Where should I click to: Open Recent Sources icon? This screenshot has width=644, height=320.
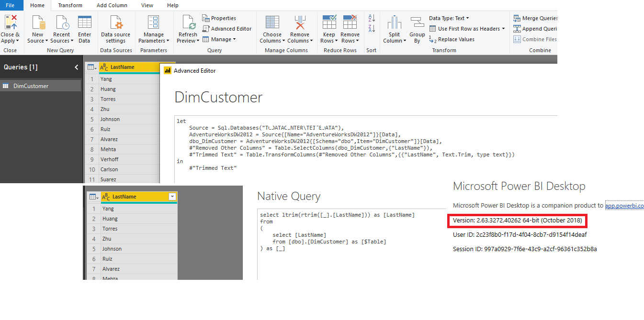point(62,22)
